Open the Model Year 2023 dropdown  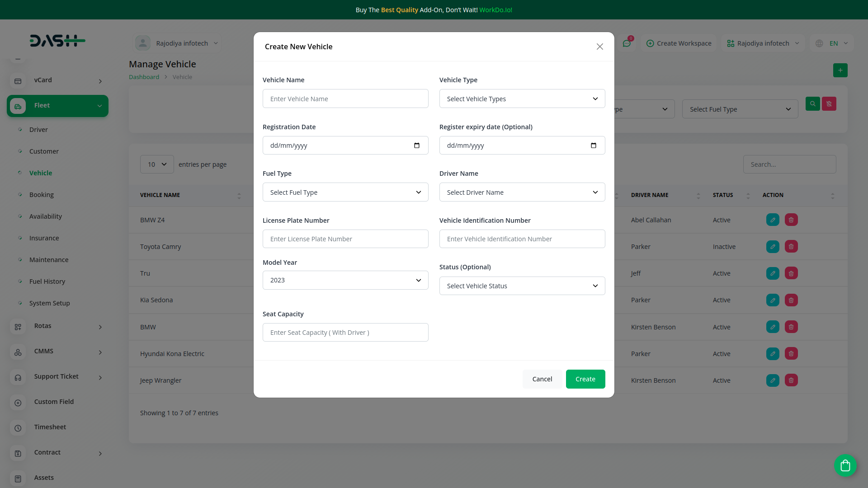pos(345,280)
